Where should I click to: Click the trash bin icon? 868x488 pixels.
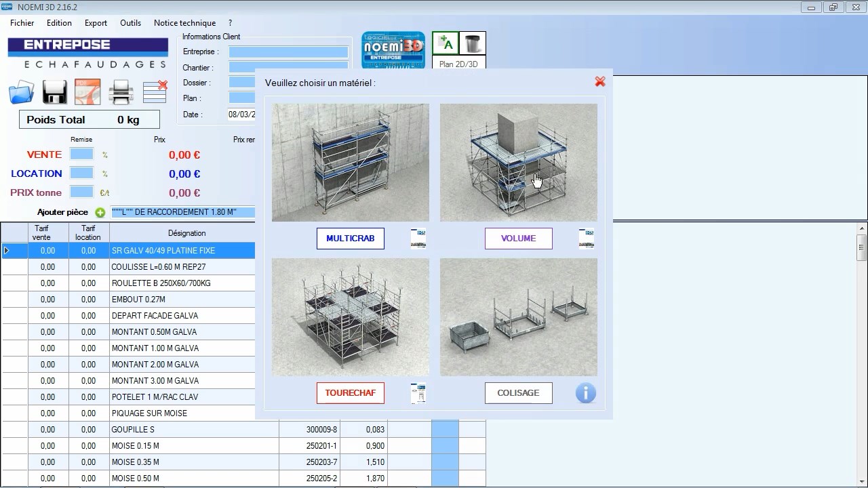click(x=472, y=44)
